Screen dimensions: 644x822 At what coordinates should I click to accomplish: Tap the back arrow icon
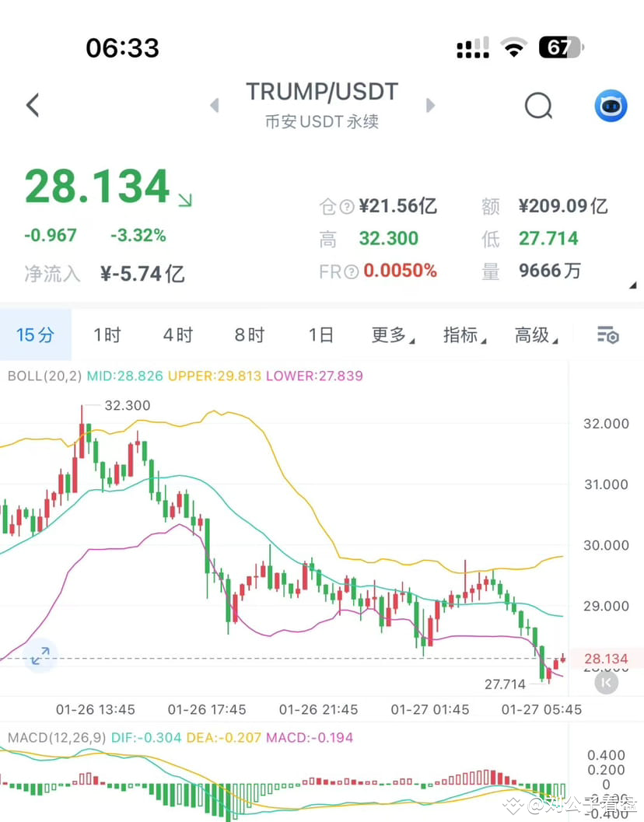pyautogui.click(x=33, y=105)
